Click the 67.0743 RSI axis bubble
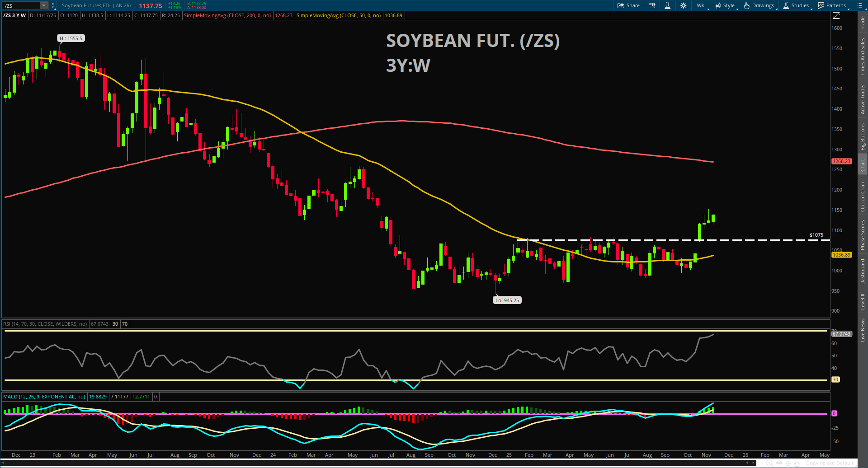 [x=841, y=334]
